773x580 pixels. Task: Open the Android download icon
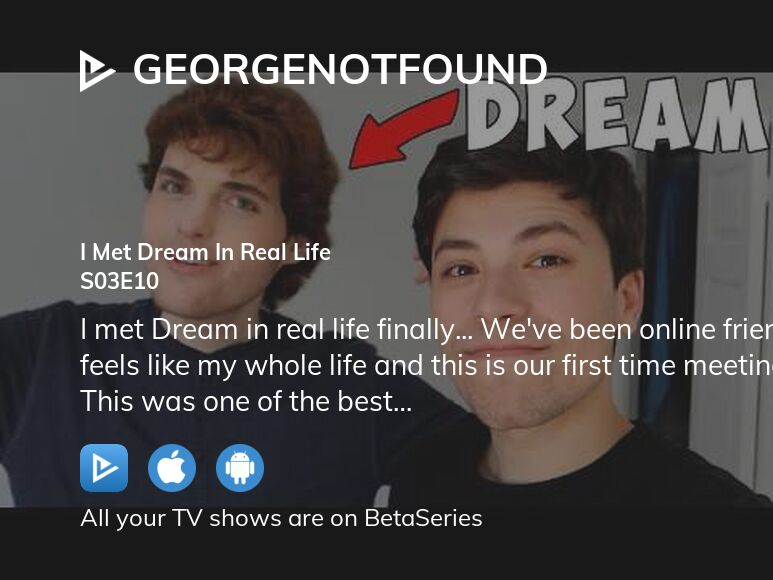tap(240, 468)
